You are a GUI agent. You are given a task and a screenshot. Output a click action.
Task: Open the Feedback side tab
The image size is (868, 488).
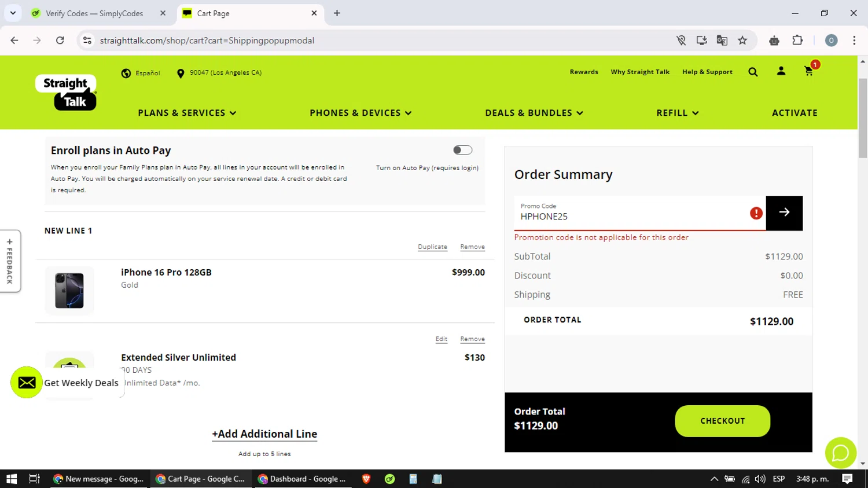point(10,261)
